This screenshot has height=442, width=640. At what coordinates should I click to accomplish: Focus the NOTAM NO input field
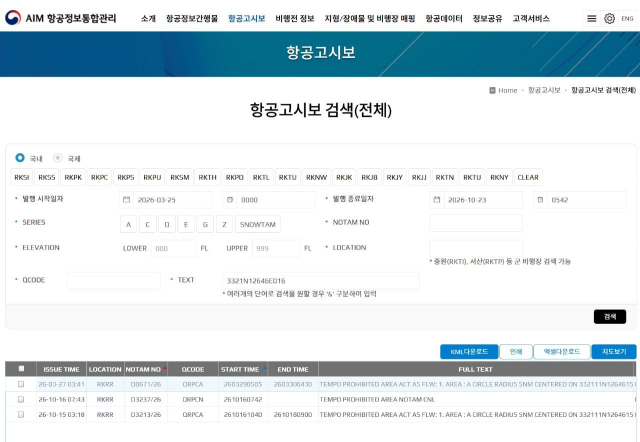pyautogui.click(x=476, y=223)
